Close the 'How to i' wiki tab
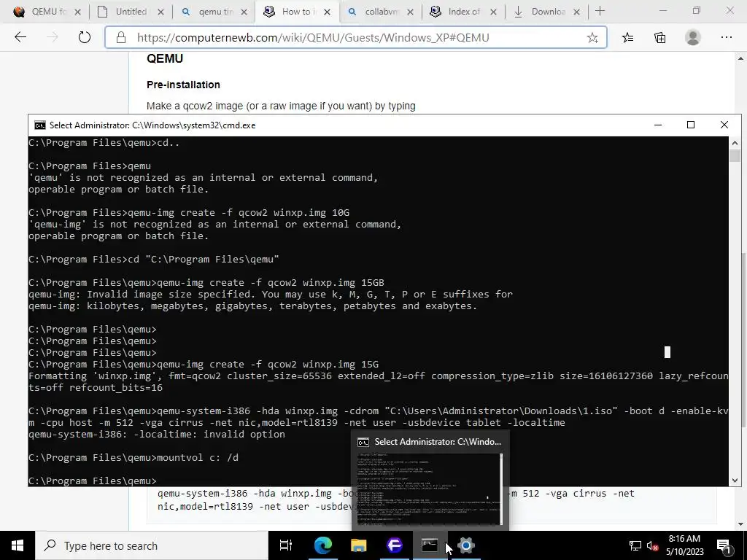Screen dimensions: 747x560 coord(328,12)
